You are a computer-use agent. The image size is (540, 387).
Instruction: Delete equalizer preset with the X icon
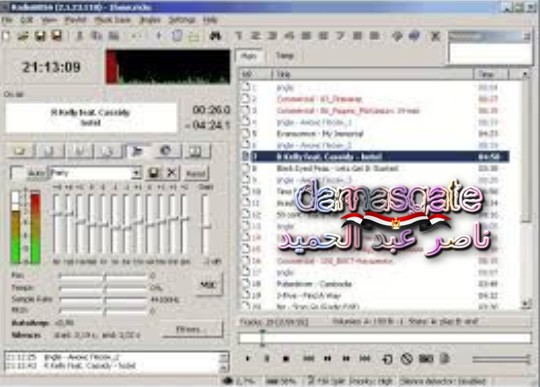tap(171, 173)
